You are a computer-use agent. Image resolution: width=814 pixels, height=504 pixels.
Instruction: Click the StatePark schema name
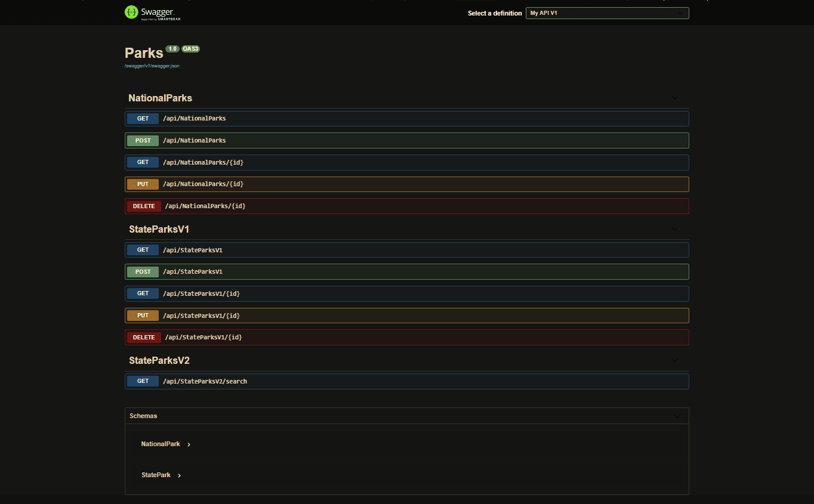pos(156,475)
